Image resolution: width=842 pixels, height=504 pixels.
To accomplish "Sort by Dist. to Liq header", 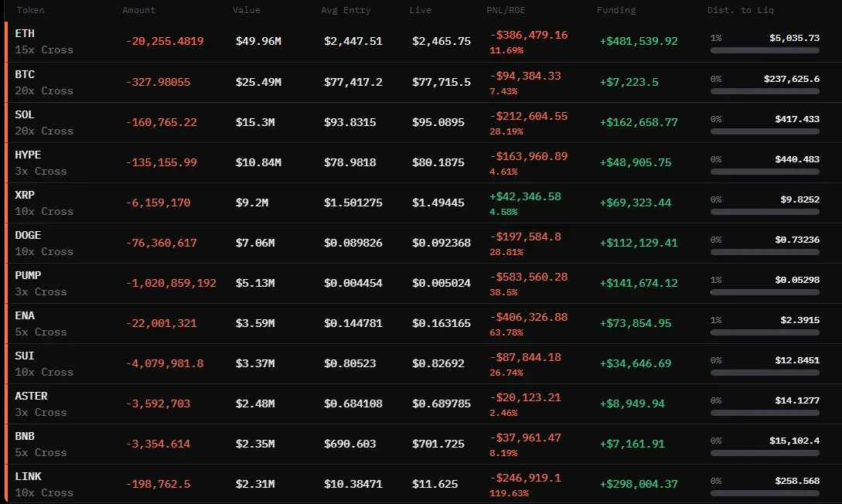I will pos(741,10).
